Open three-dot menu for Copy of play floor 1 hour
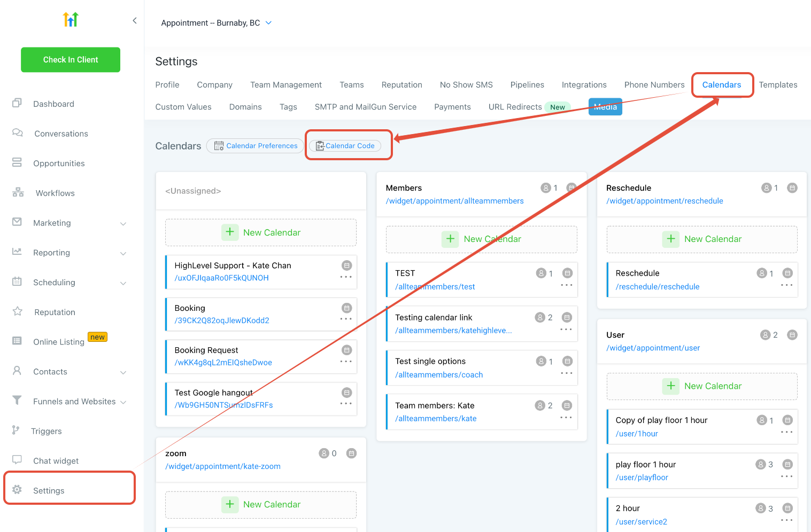Image resolution: width=811 pixels, height=532 pixels. pyautogui.click(x=787, y=432)
